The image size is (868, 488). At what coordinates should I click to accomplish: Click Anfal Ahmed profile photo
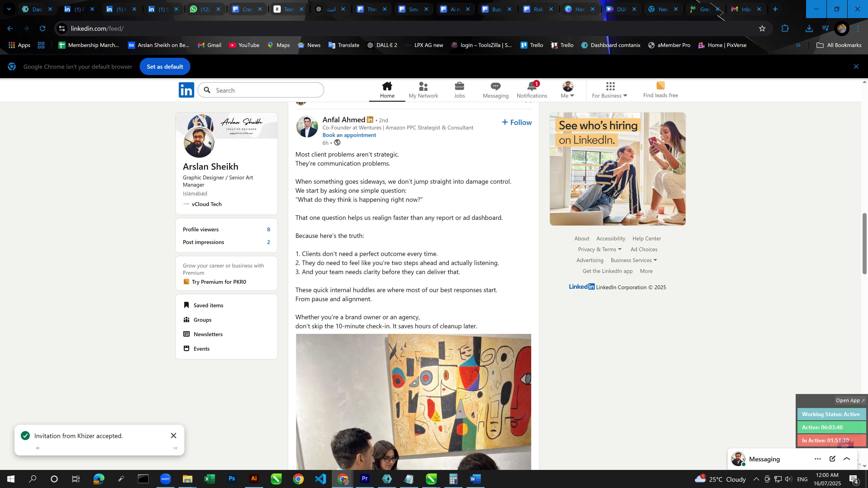(307, 127)
